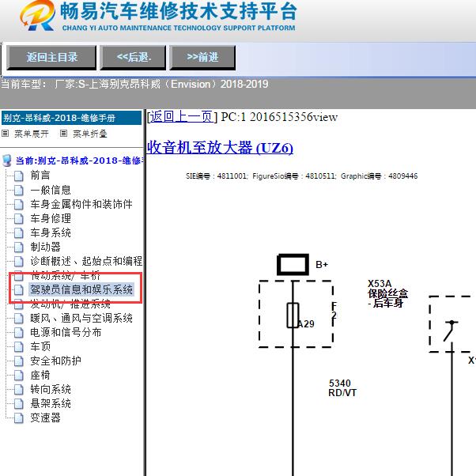This screenshot has height=476, width=476.
Task: Click the root node computer icon
Action: click(x=6, y=161)
